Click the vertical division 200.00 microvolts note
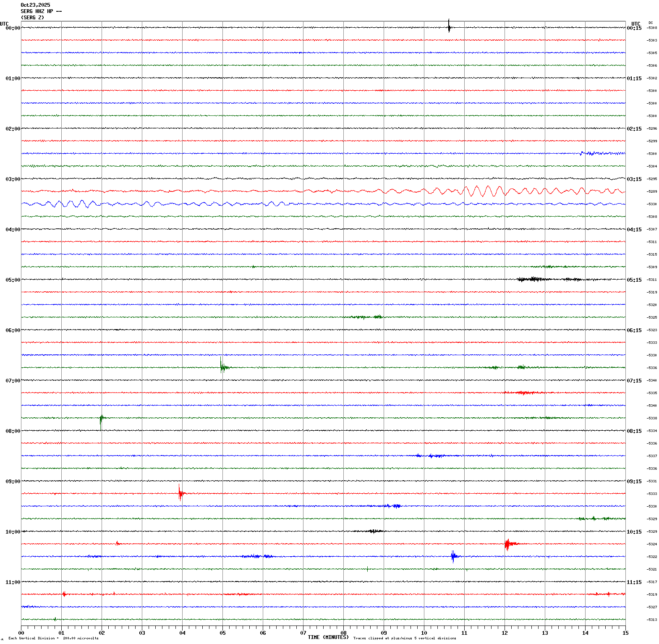The image size is (659, 644). [x=53, y=639]
